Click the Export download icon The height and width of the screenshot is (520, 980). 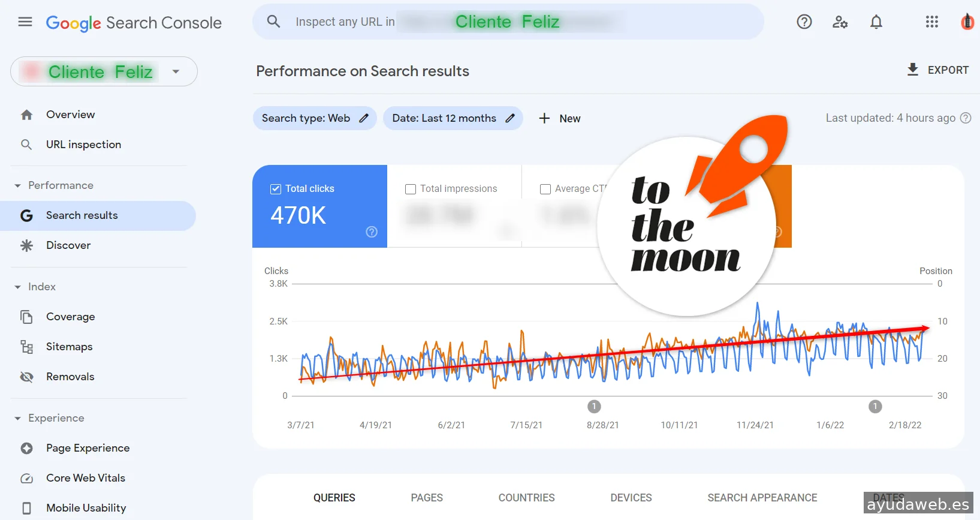coord(913,70)
